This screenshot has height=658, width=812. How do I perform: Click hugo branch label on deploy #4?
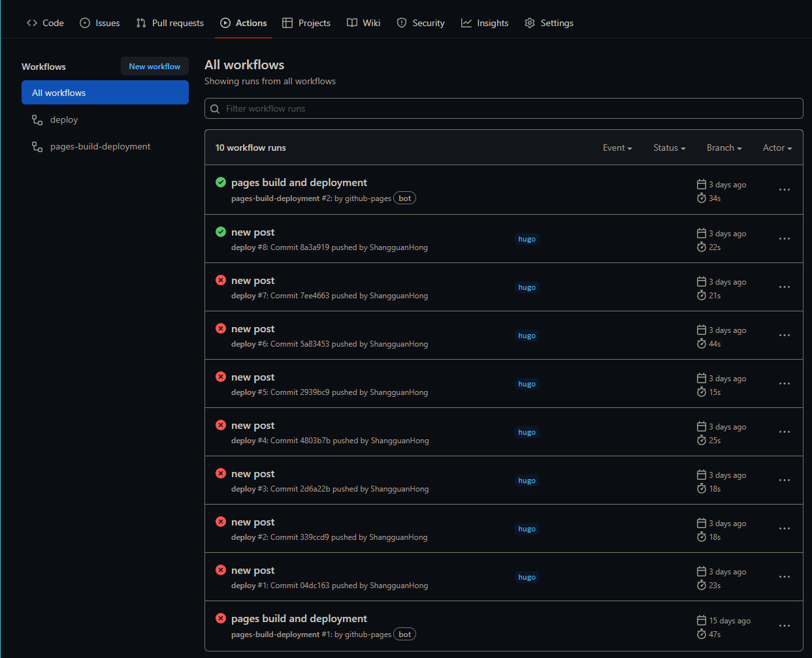(x=527, y=432)
